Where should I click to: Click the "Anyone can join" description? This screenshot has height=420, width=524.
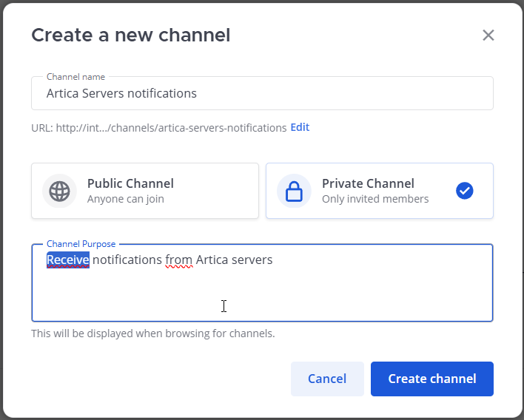point(126,199)
